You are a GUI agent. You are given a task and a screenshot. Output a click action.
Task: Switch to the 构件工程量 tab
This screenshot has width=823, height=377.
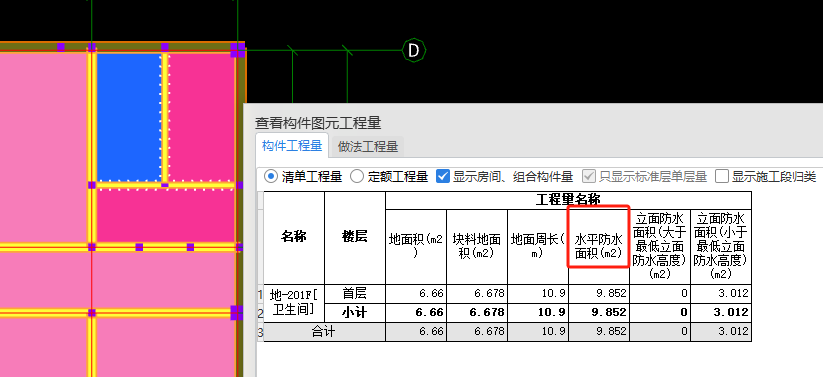click(292, 145)
